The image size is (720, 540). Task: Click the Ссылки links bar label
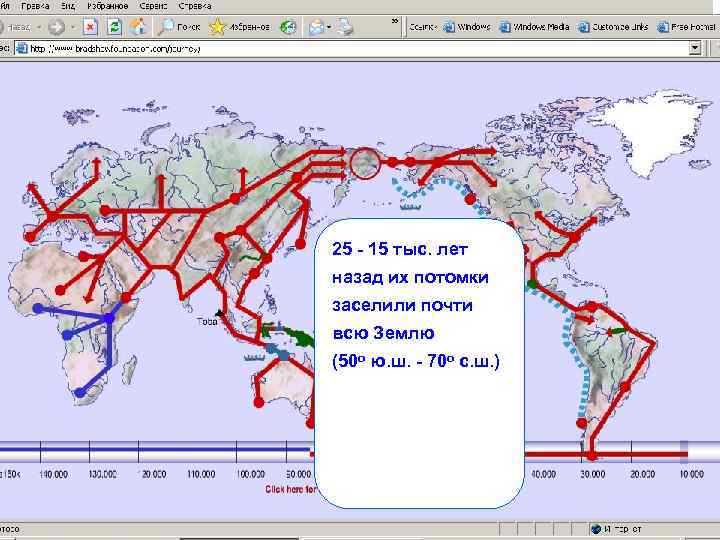pos(422,27)
